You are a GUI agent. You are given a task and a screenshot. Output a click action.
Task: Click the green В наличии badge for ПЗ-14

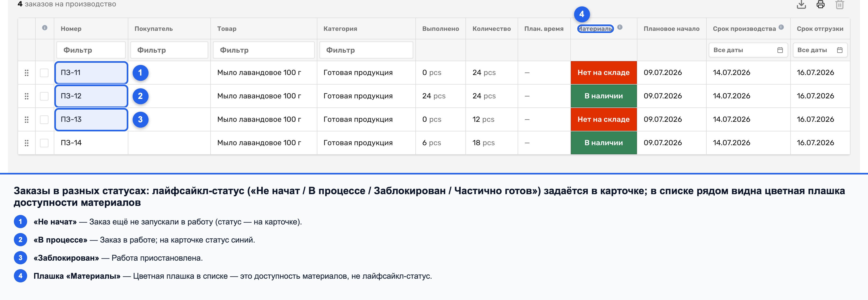(x=604, y=143)
